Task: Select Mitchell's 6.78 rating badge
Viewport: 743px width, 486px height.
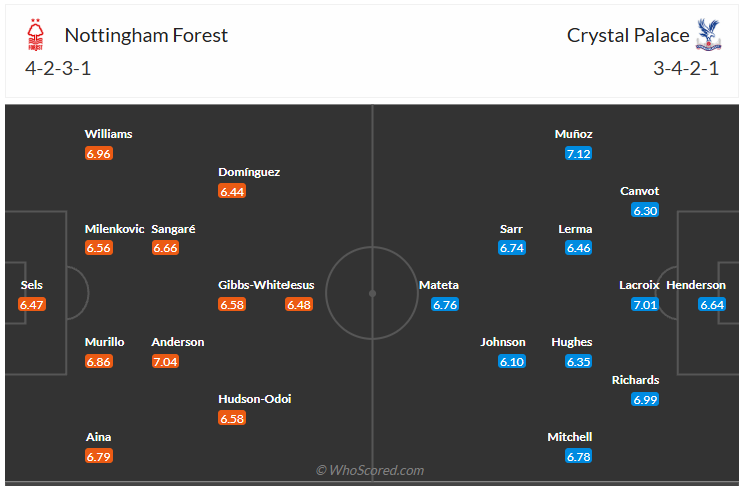Action: (x=579, y=456)
